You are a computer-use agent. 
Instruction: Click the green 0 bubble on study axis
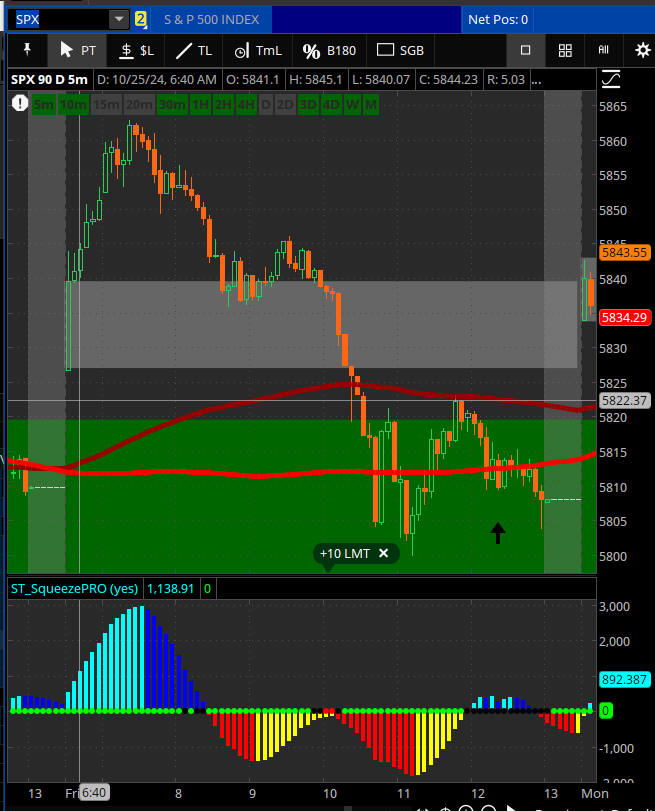point(605,711)
